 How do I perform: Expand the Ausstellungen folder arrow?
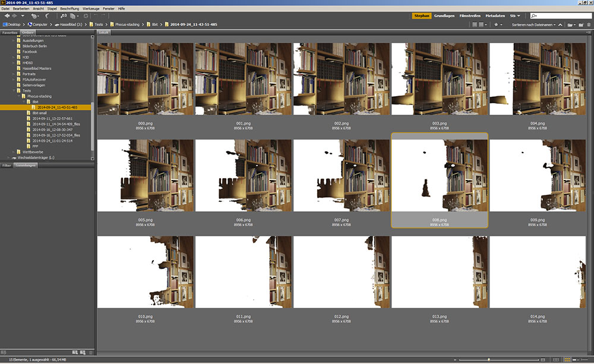[x=14, y=40]
